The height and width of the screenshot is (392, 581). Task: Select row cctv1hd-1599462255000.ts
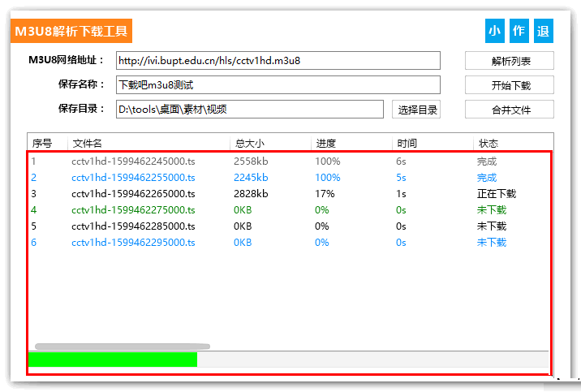pyautogui.click(x=289, y=178)
